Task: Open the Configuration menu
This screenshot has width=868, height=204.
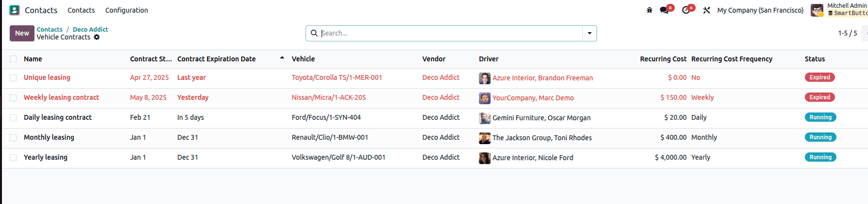Action: click(x=127, y=10)
